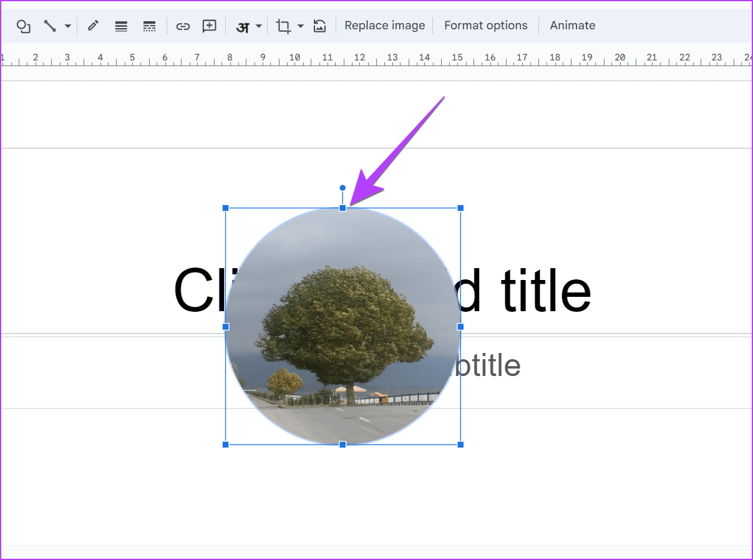Select the line tool
The width and height of the screenshot is (753, 560).
pos(50,26)
